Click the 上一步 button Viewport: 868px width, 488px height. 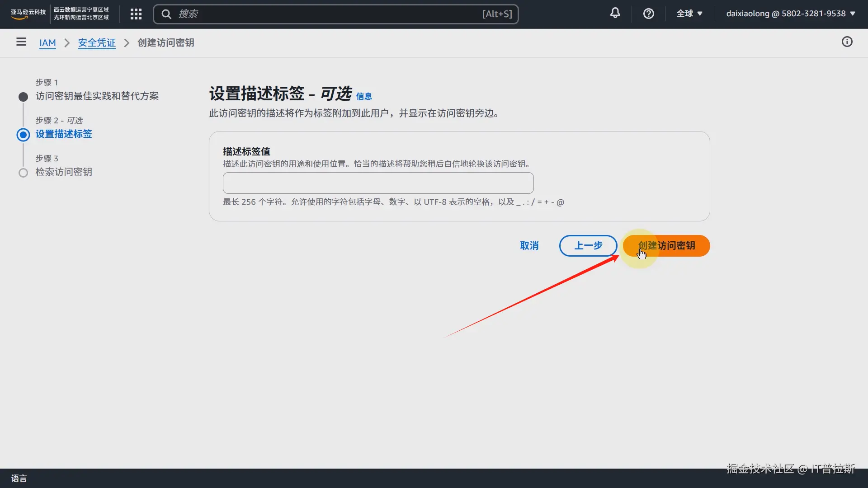pyautogui.click(x=588, y=246)
